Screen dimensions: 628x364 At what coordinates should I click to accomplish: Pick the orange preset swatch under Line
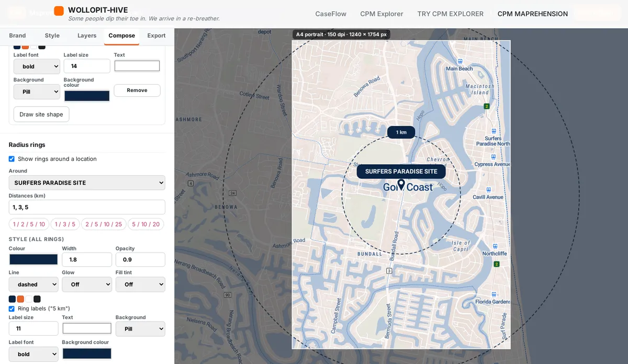(x=20, y=299)
